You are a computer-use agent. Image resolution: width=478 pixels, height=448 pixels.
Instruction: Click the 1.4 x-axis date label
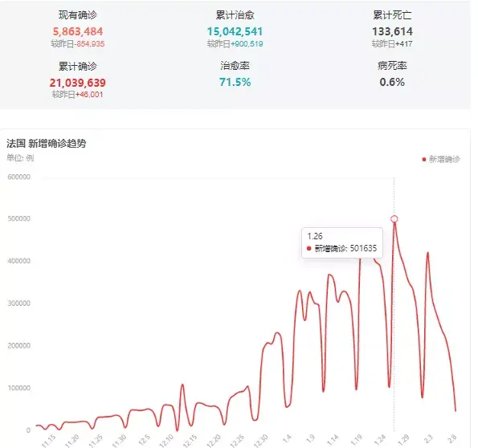coord(287,439)
